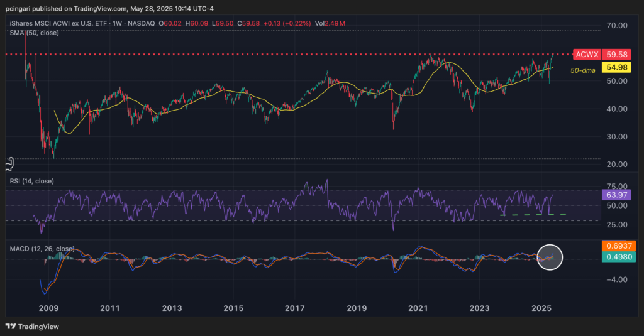The height and width of the screenshot is (336, 644).
Task: Click the 50-dma annotation text
Action: pyautogui.click(x=583, y=70)
